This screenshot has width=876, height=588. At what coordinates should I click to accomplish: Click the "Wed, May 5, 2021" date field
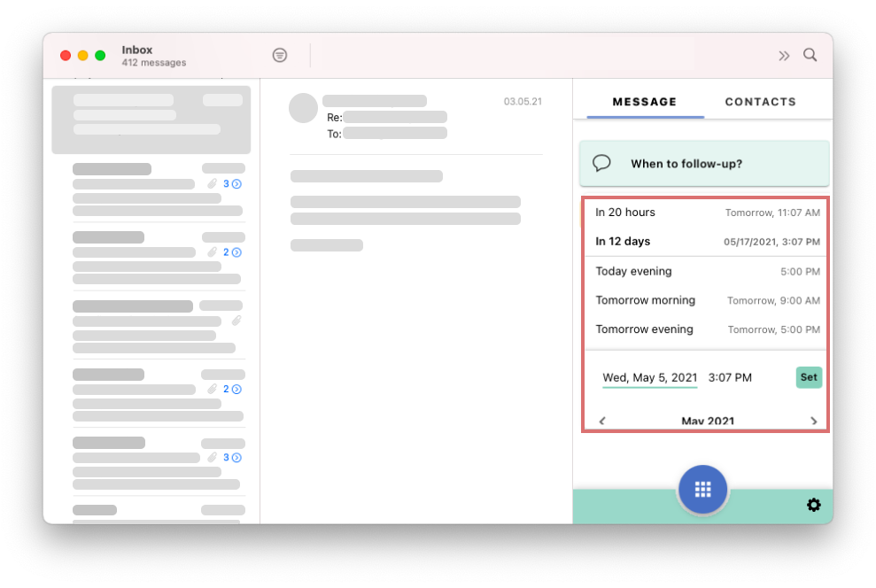(650, 378)
